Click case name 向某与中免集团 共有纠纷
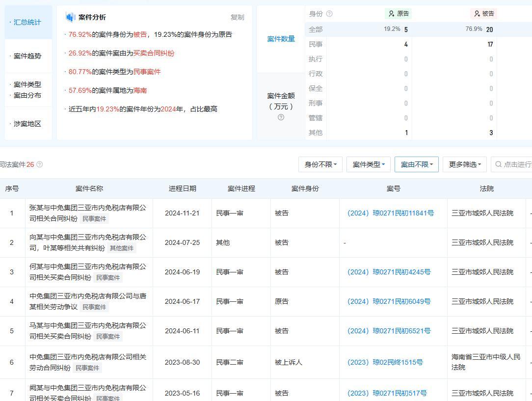Image resolution: width=532 pixels, height=401 pixels. click(87, 242)
